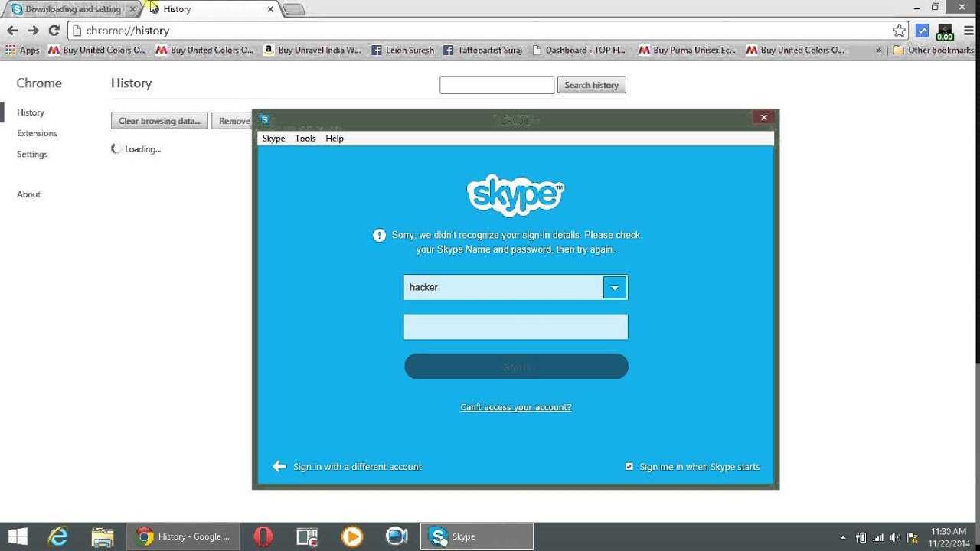This screenshot has width=980, height=551.
Task: Open Tattooartist Suraj bookmark
Action: pyautogui.click(x=482, y=50)
